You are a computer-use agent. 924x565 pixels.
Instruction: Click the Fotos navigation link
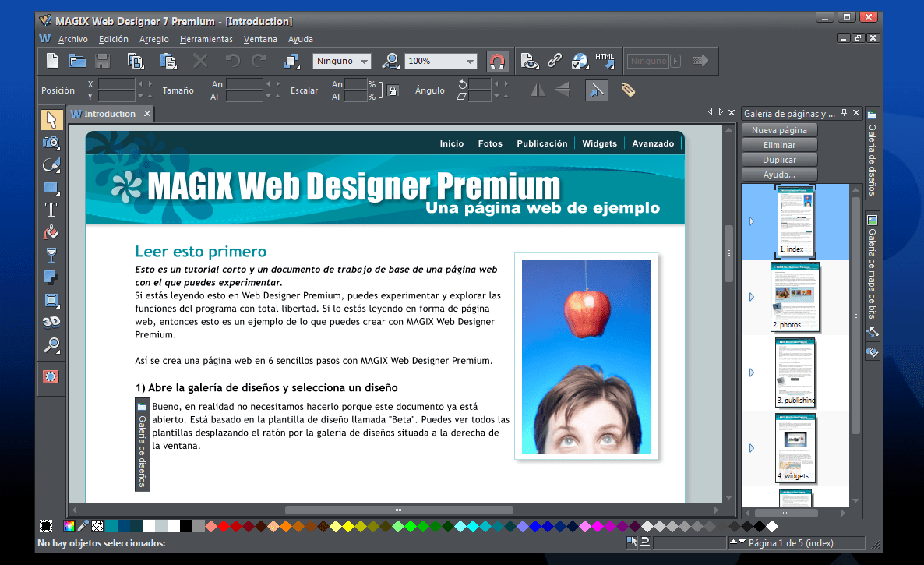click(490, 143)
